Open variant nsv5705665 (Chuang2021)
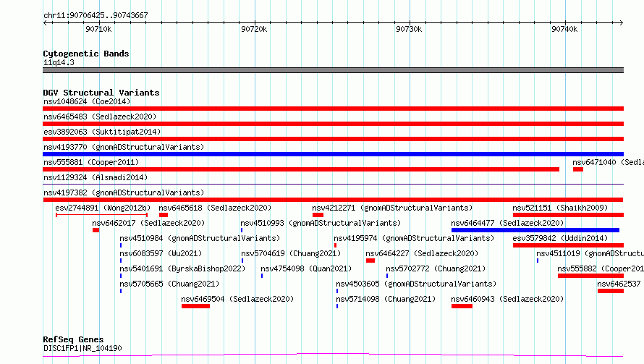Viewport: 644px width, 364px height. tap(169, 284)
